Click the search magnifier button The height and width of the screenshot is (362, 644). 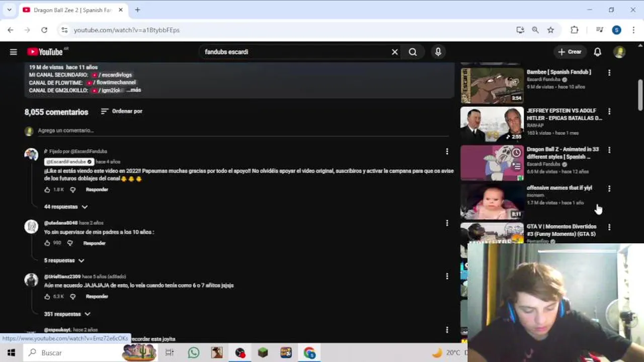click(413, 52)
